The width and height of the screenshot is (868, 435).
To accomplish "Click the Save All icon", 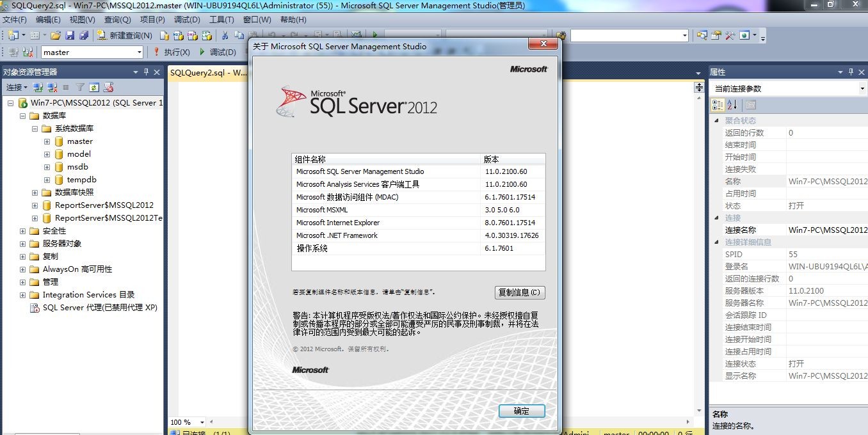I will [x=83, y=35].
